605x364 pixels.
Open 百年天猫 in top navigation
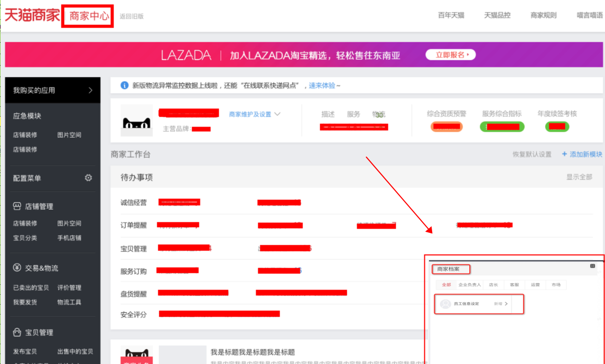[451, 15]
